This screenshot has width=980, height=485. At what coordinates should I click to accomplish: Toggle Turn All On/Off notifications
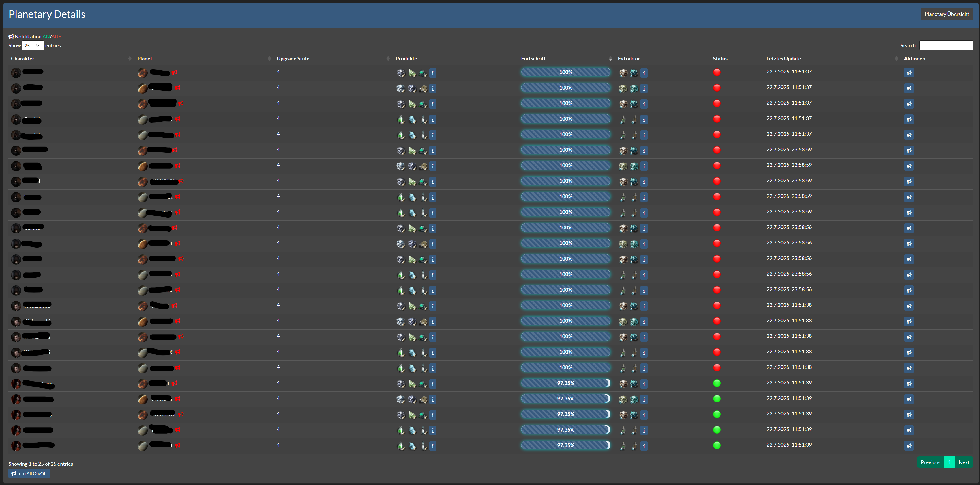pos(29,473)
